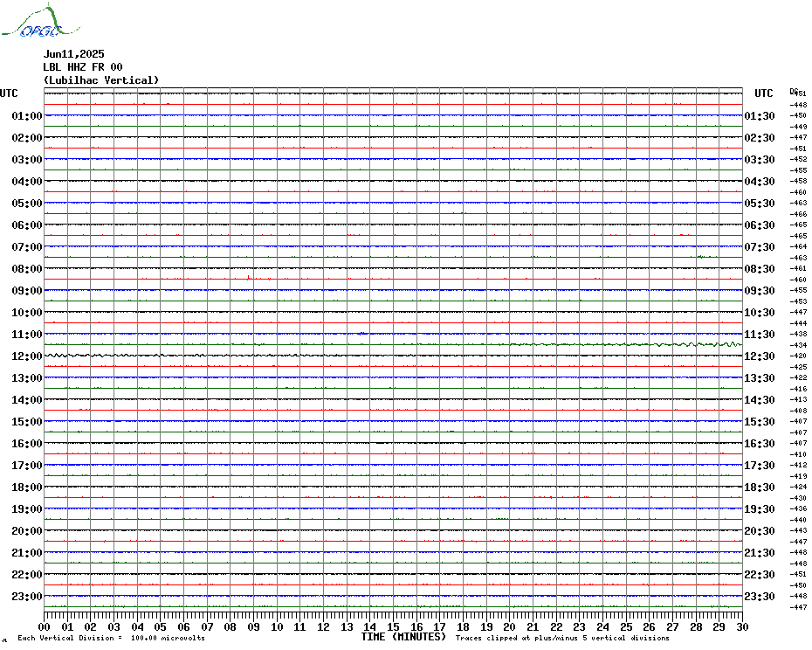Click the 08:00 time label

[x=27, y=268]
